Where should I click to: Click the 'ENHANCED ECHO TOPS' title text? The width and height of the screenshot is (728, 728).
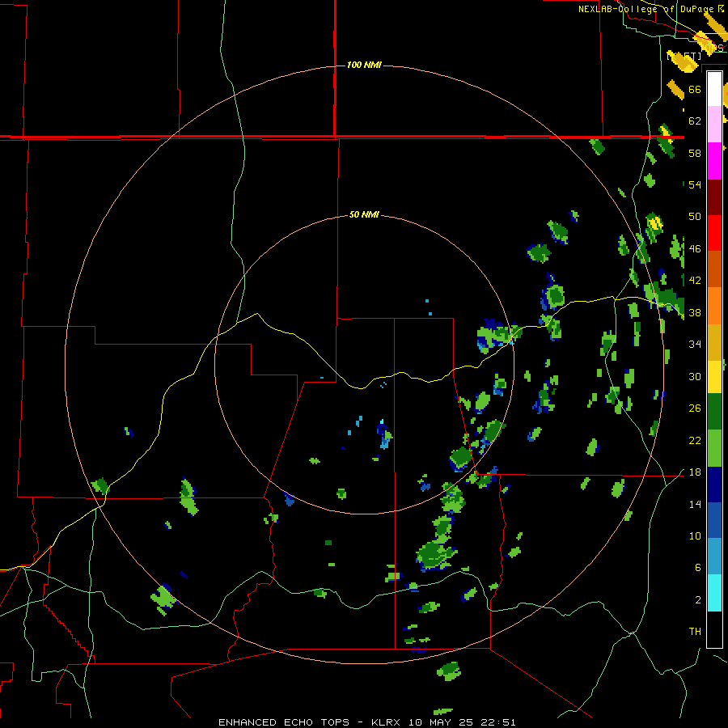pyautogui.click(x=284, y=722)
